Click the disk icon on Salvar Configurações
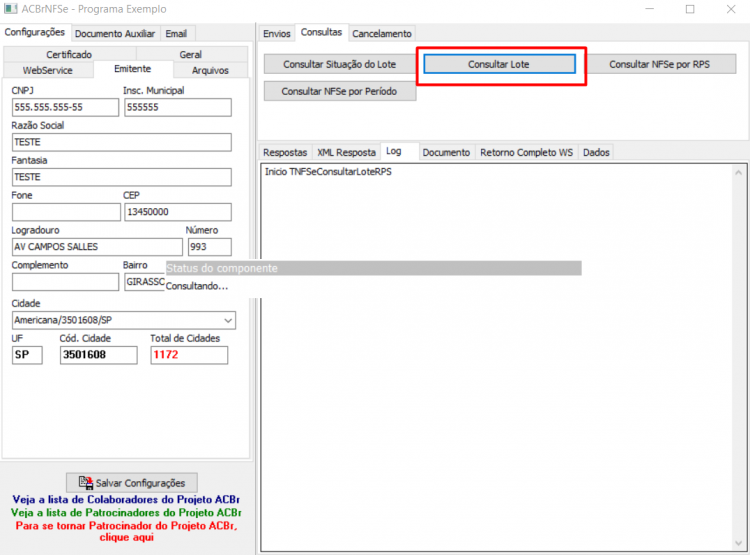The width and height of the screenshot is (750, 555). (x=86, y=482)
